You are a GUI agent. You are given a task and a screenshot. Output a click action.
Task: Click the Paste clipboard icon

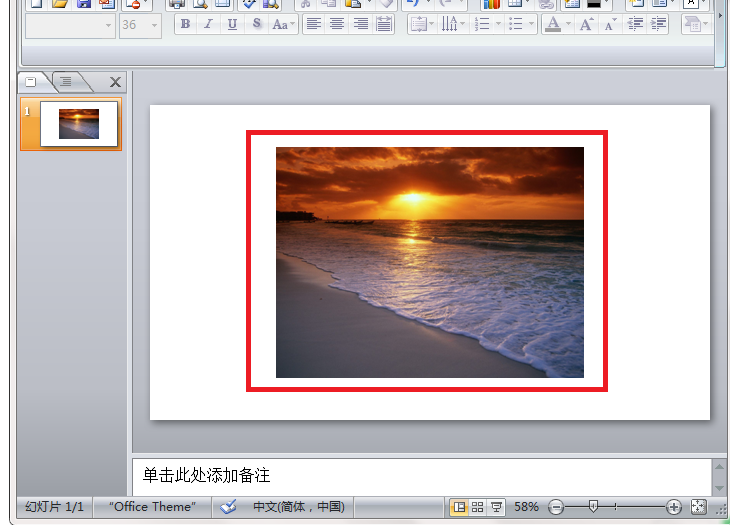[353, 4]
